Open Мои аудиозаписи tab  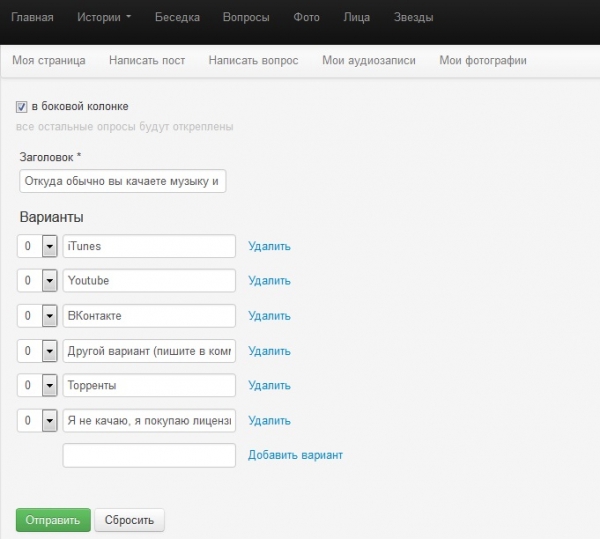pos(368,60)
